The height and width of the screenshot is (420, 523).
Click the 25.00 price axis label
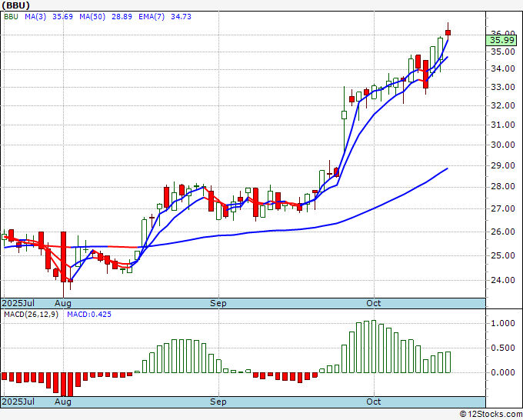(503, 255)
